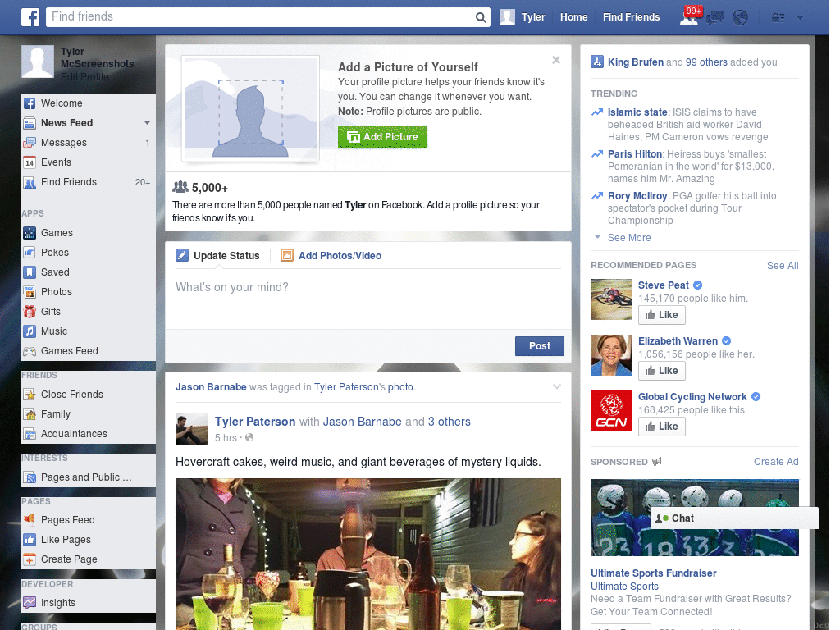Click the Gifts icon
840x630 pixels.
click(30, 312)
